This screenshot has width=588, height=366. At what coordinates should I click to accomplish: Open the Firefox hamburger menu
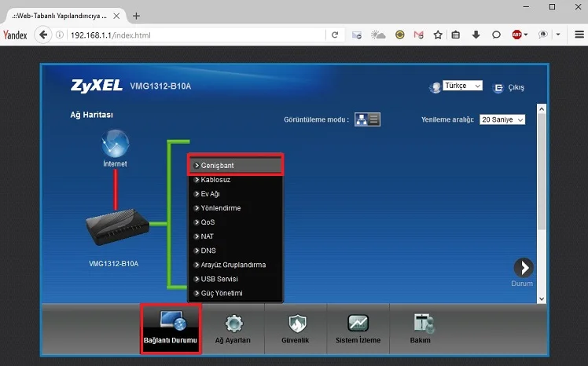[576, 35]
